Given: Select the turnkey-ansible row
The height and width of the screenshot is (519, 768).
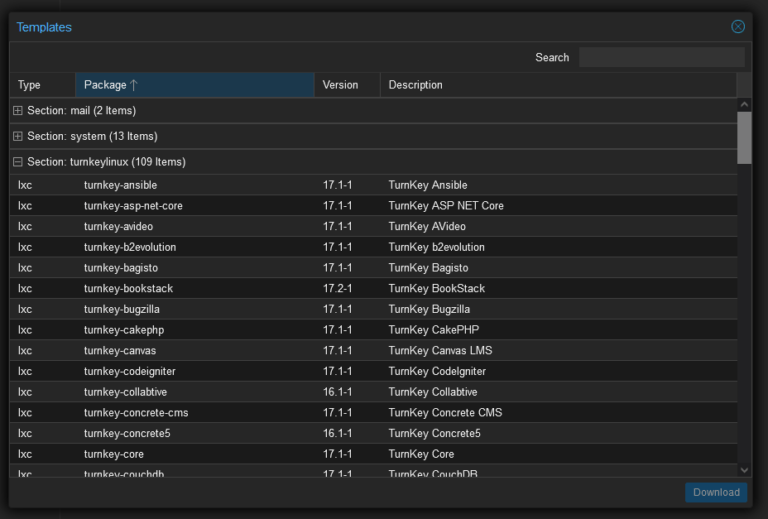Looking at the screenshot, I should coord(373,185).
